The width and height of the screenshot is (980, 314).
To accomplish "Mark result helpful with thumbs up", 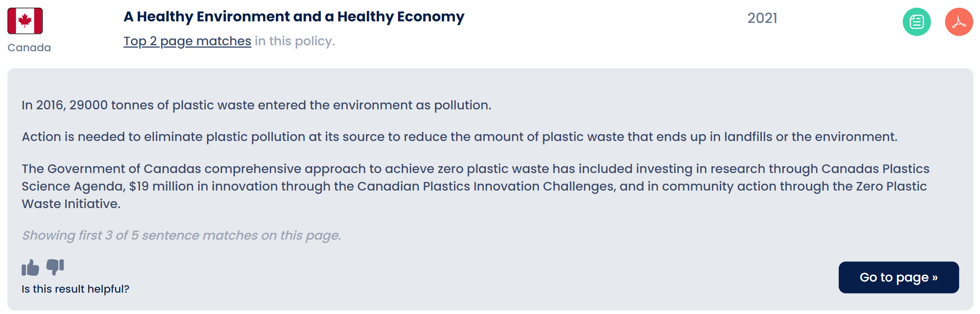I will 30,268.
